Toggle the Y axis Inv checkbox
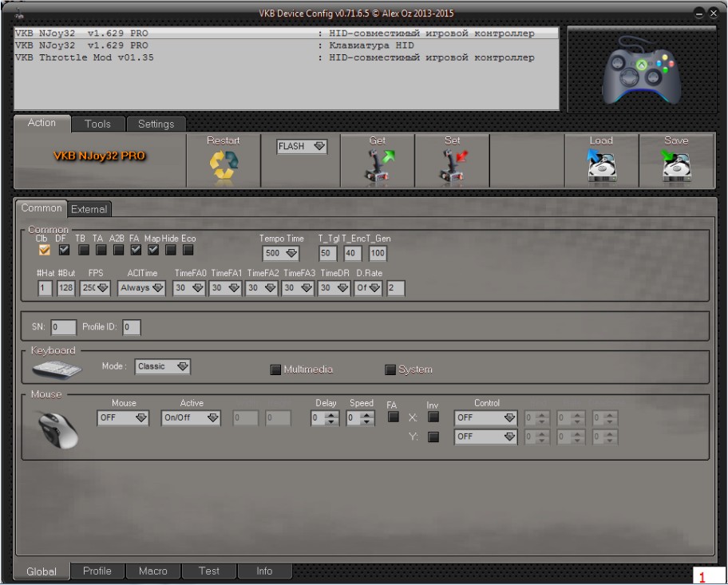The width and height of the screenshot is (728, 585). pos(433,437)
